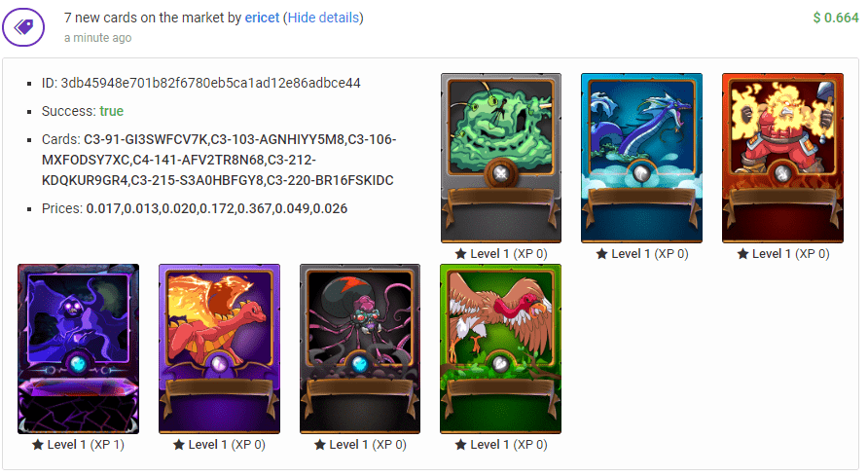This screenshot has width=868, height=476.
Task: Click the star icon under fire giant card
Action: 742,254
